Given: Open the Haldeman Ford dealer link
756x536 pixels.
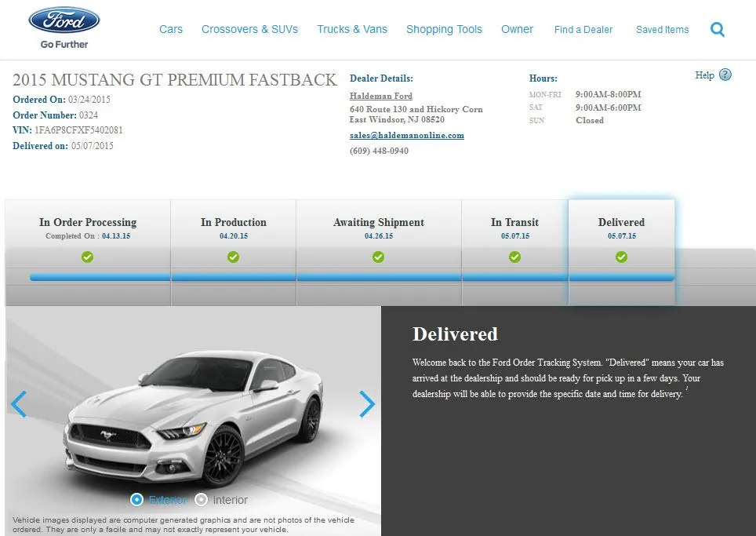Looking at the screenshot, I should click(381, 96).
